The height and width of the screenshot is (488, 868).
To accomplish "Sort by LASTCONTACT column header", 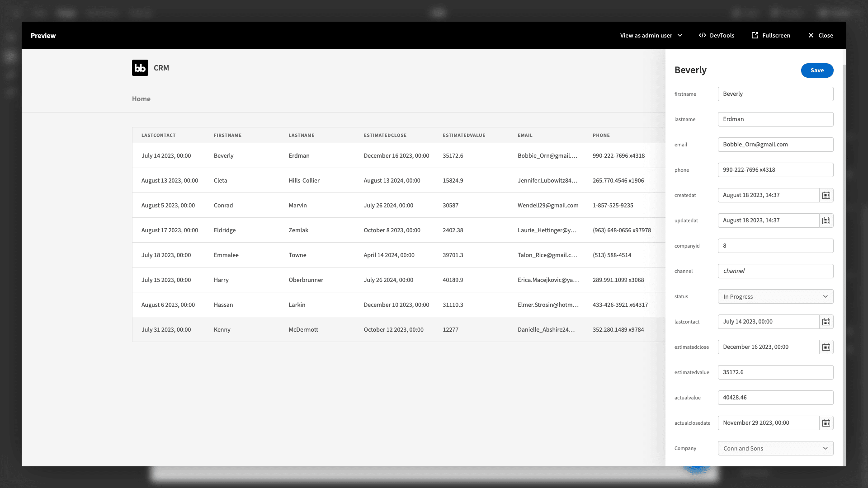I will (158, 135).
